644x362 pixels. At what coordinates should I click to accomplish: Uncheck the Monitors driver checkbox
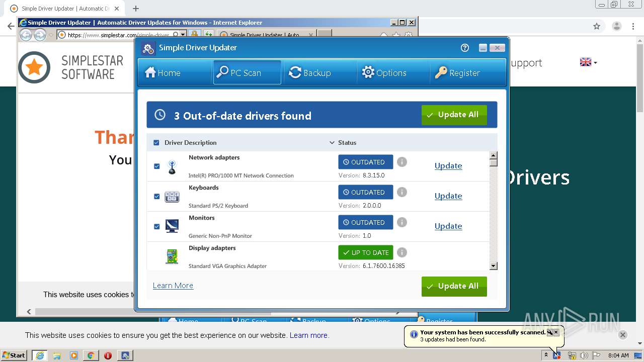[x=156, y=226]
